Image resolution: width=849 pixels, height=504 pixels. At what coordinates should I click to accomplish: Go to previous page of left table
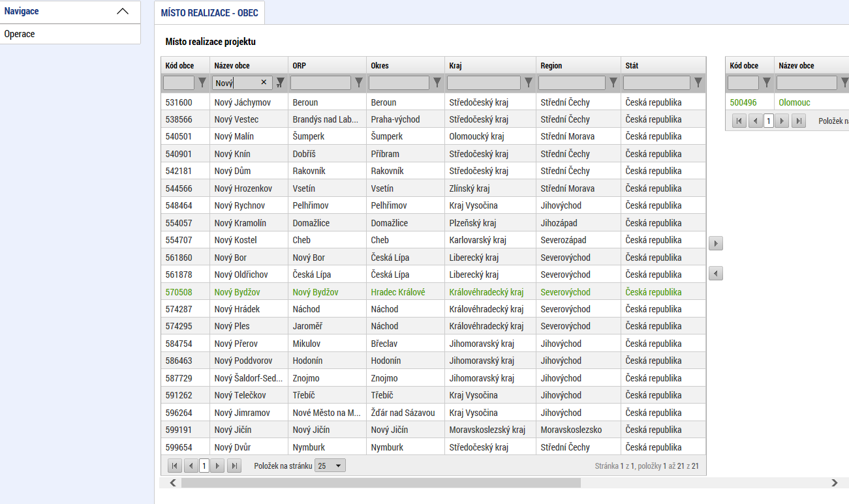click(x=191, y=466)
